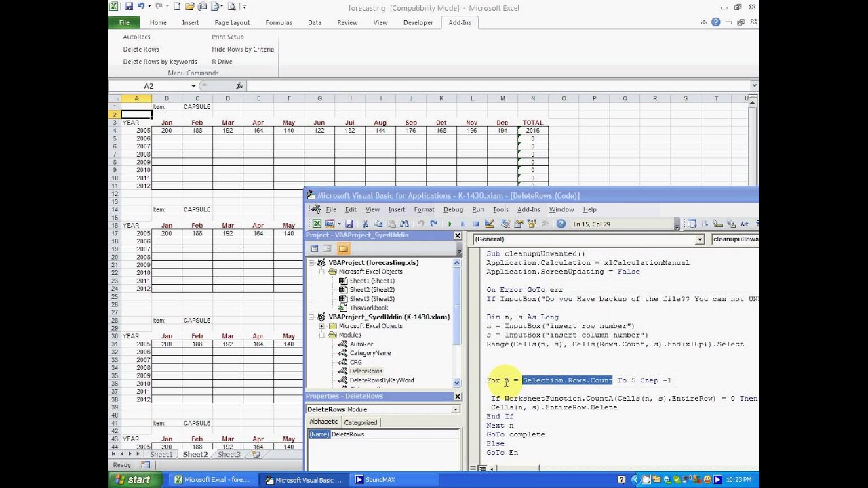
Task: Select ThisWorkbook in project tree
Action: [368, 308]
